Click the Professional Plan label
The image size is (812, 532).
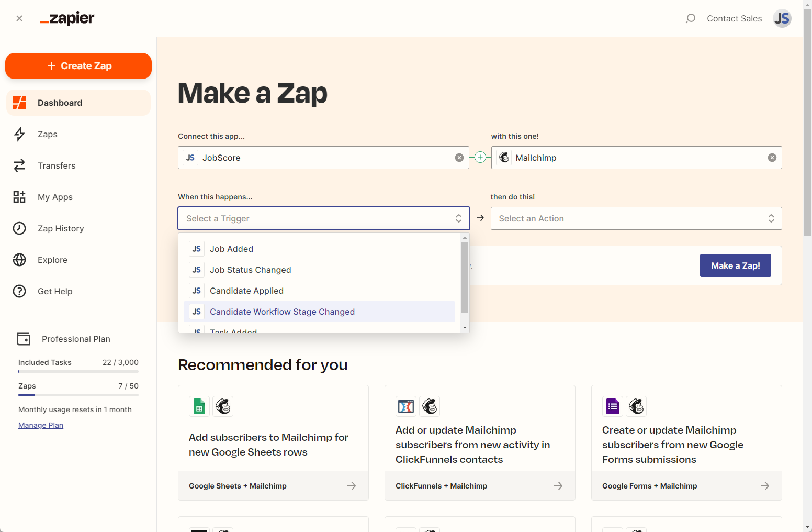(x=76, y=339)
